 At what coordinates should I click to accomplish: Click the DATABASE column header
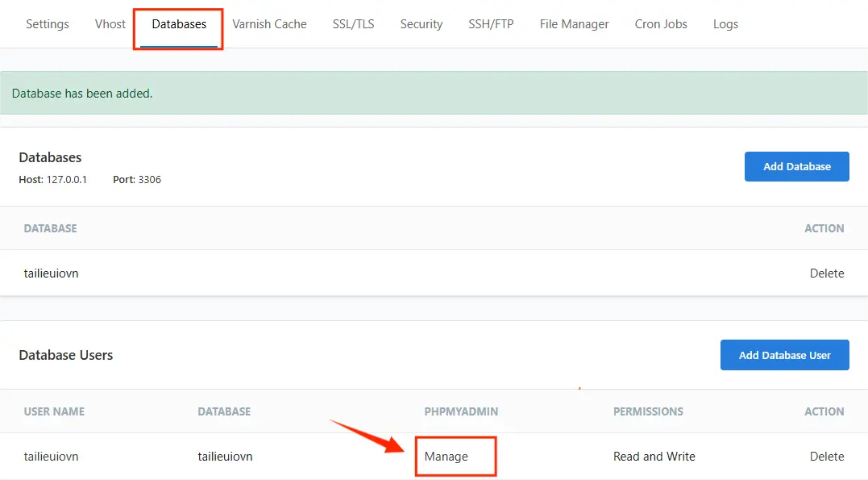50,228
